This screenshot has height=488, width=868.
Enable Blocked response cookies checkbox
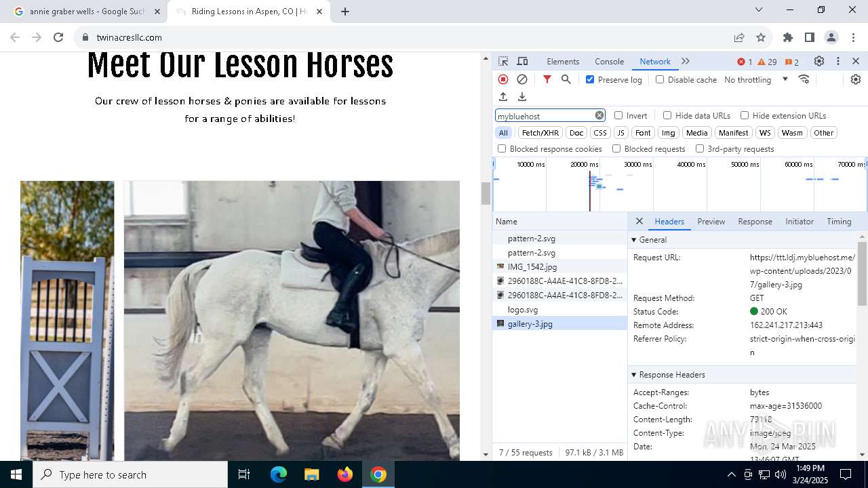pos(502,148)
